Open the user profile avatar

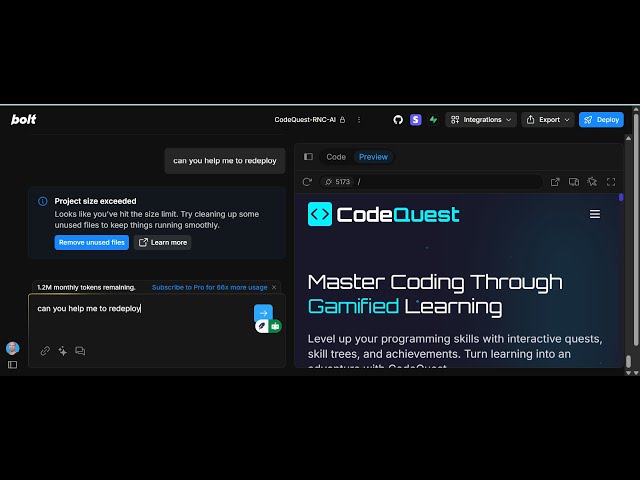(x=12, y=348)
